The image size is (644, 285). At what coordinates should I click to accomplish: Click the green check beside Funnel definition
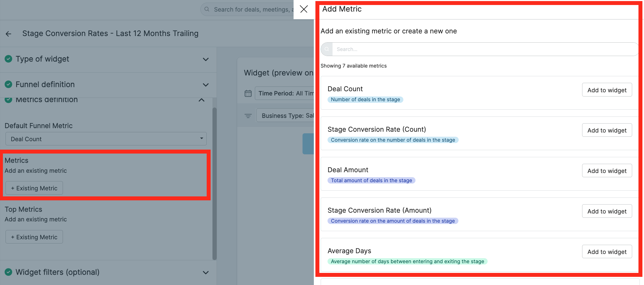click(x=8, y=84)
